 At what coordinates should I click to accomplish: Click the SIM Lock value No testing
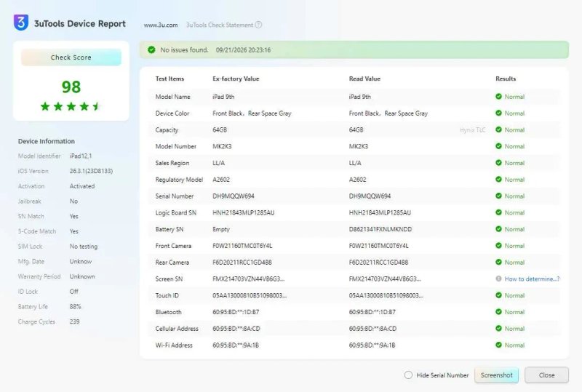tap(84, 246)
